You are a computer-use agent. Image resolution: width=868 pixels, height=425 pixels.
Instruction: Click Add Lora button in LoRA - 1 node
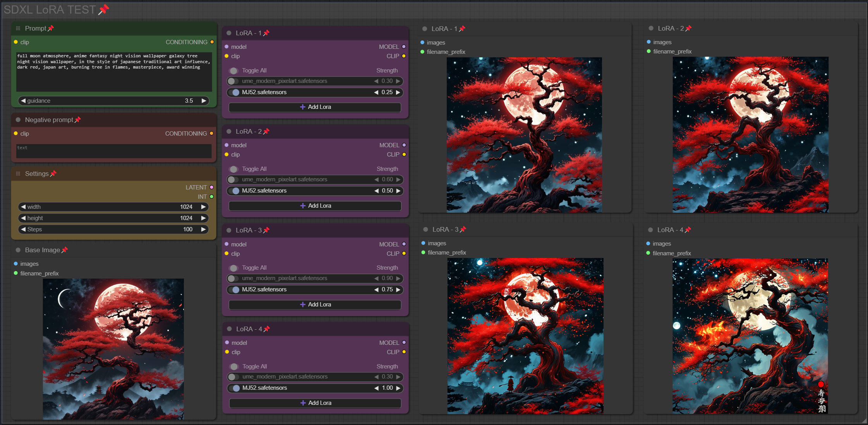(315, 107)
